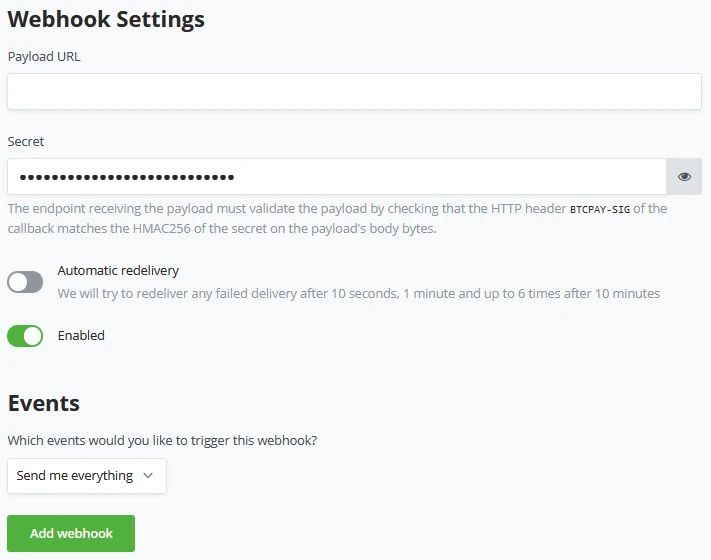Click the redelivery timing description text

pyautogui.click(x=358, y=294)
